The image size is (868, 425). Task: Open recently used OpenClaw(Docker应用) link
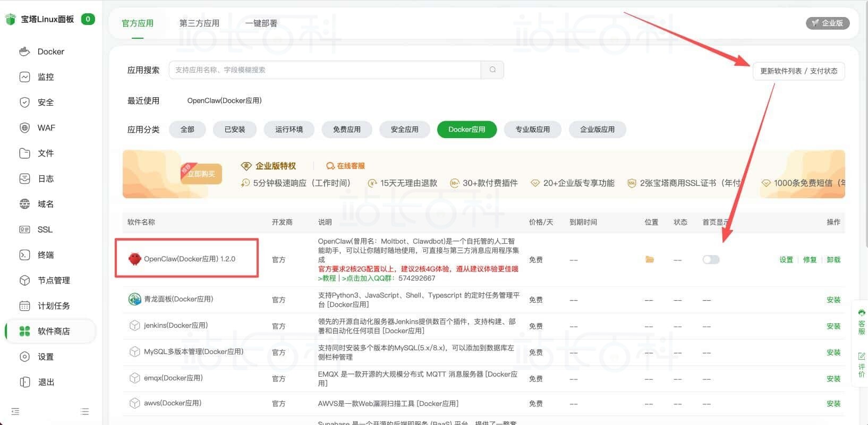pos(224,101)
